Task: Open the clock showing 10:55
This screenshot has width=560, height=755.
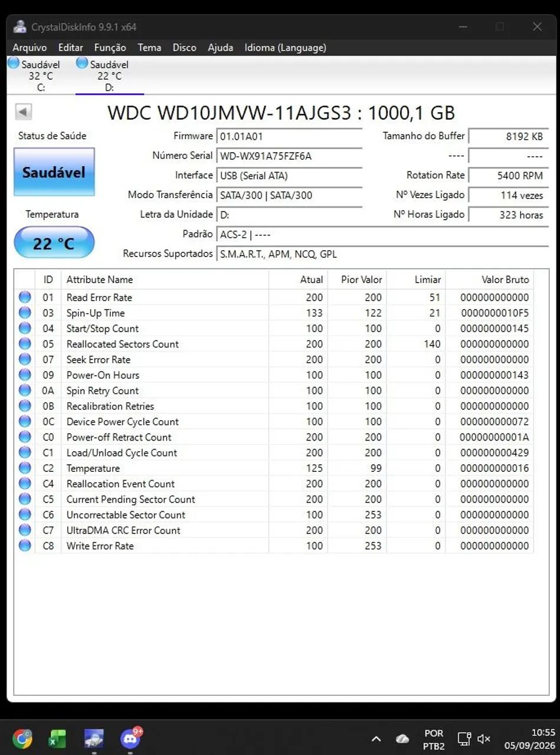Action: (529, 739)
